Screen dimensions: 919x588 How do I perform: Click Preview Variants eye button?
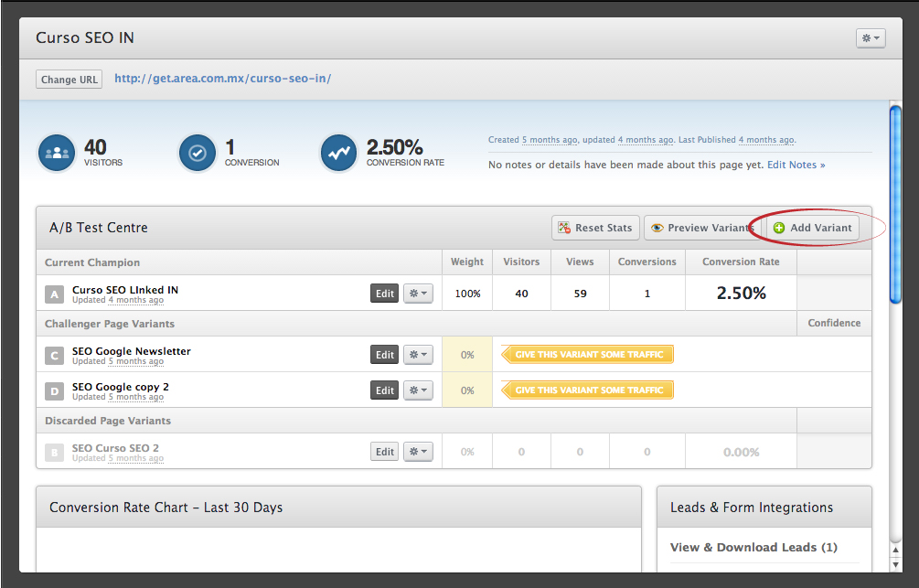pos(701,228)
